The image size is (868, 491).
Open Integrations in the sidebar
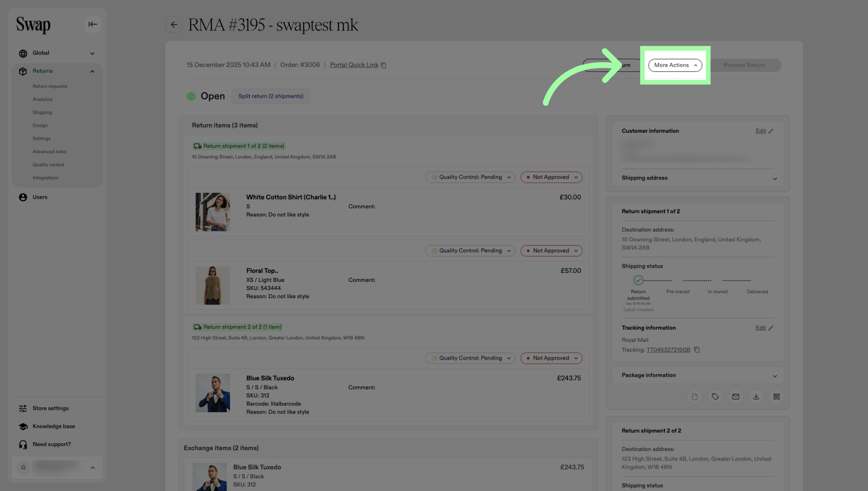tap(45, 178)
